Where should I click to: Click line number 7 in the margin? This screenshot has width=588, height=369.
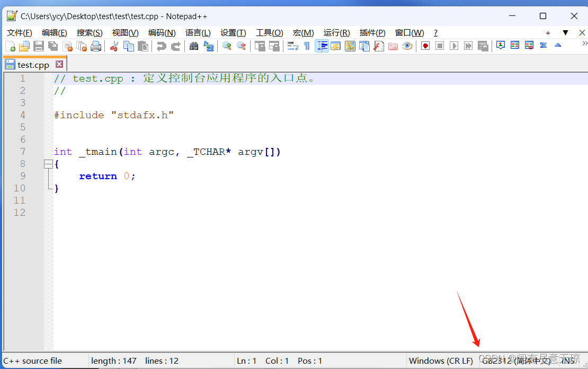[x=22, y=152]
